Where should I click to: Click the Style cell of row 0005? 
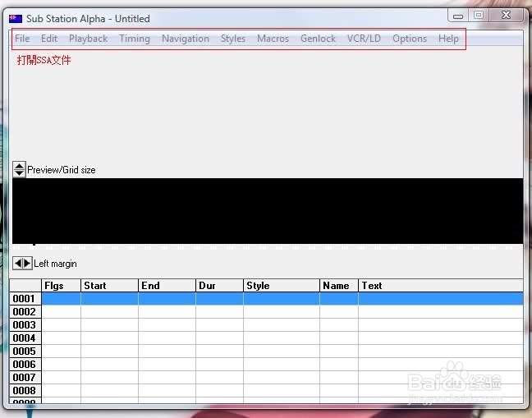(x=282, y=351)
